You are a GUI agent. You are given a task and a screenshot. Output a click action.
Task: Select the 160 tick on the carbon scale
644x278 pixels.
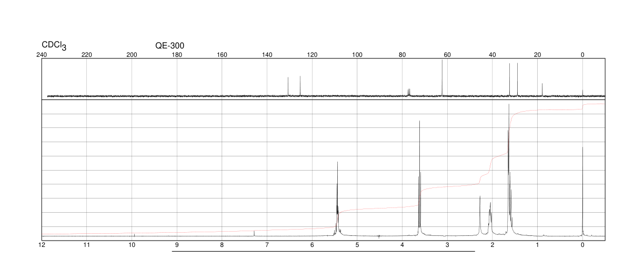click(222, 55)
